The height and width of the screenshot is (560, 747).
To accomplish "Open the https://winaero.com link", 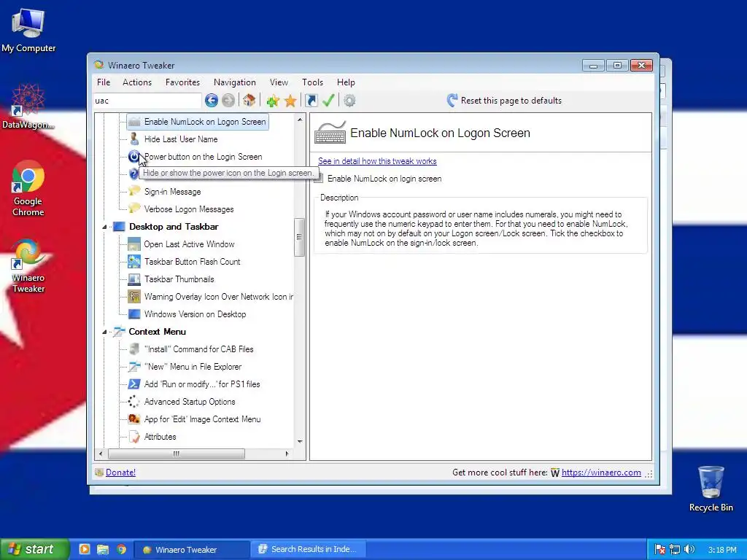I will point(601,472).
